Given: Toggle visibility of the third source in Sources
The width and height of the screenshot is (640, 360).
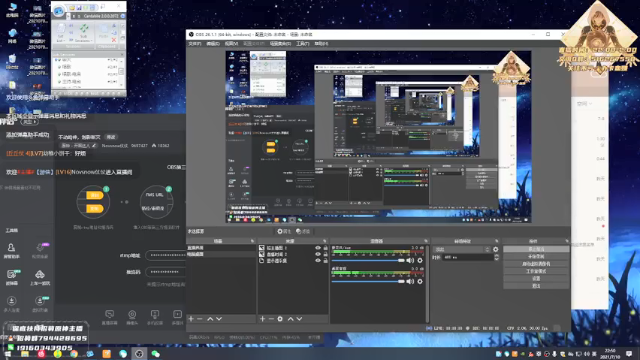Looking at the screenshot, I should pos(318,260).
